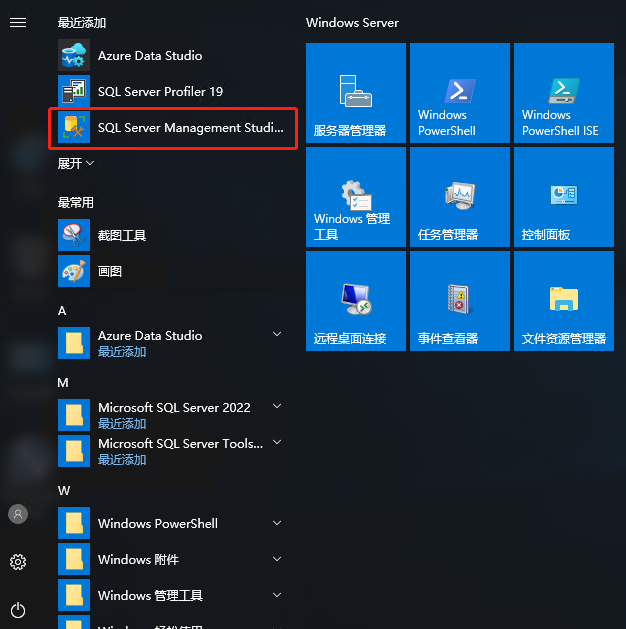Screen dimensions: 626x629
Task: Click the 最近添加 section heading
Action: (82, 22)
